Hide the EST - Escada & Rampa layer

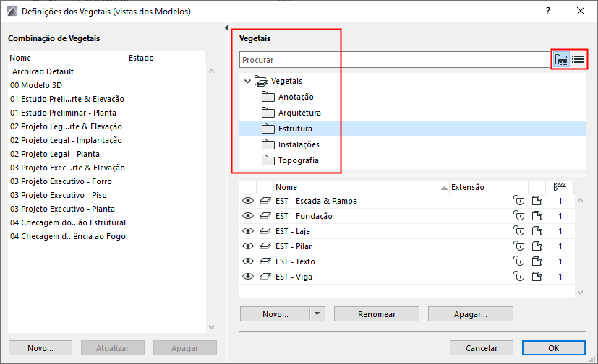click(248, 201)
